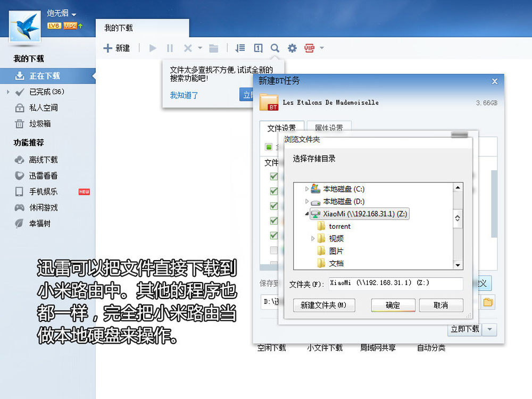Click the pause download icon
Screen dimensions: 532x399
pyautogui.click(x=170, y=48)
